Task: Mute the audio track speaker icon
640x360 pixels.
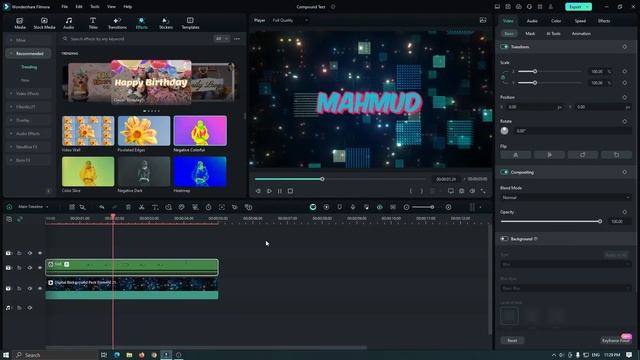Action: (x=30, y=308)
